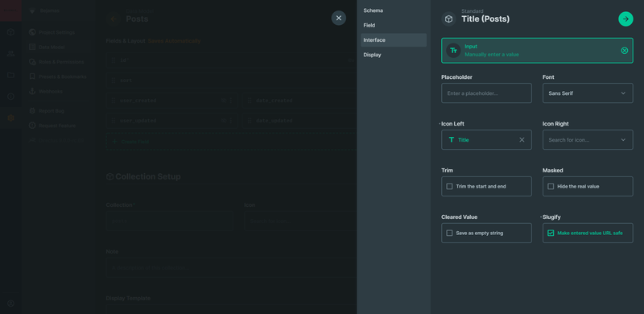Click the Placeholder text input

tap(486, 93)
